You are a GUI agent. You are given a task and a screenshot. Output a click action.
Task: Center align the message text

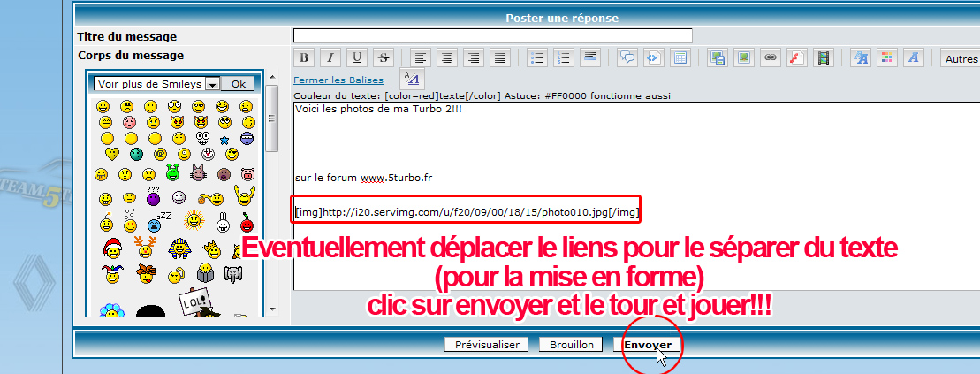(x=447, y=58)
